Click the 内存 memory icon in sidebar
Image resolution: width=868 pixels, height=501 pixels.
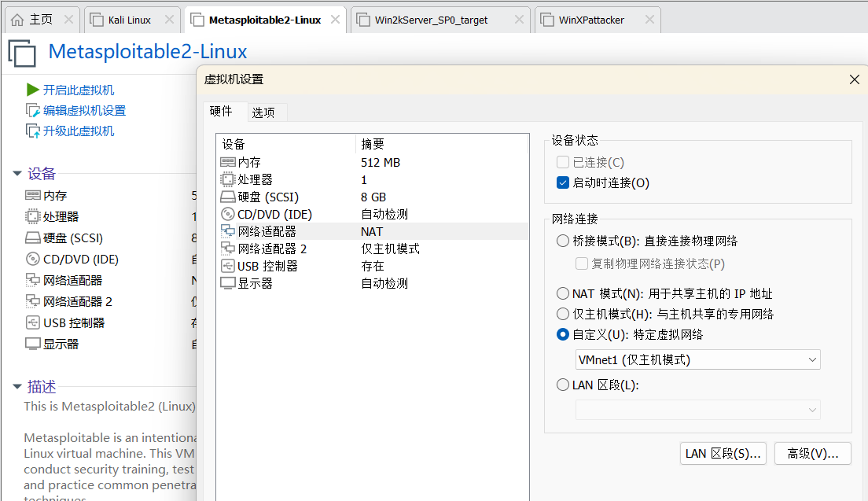[33, 195]
